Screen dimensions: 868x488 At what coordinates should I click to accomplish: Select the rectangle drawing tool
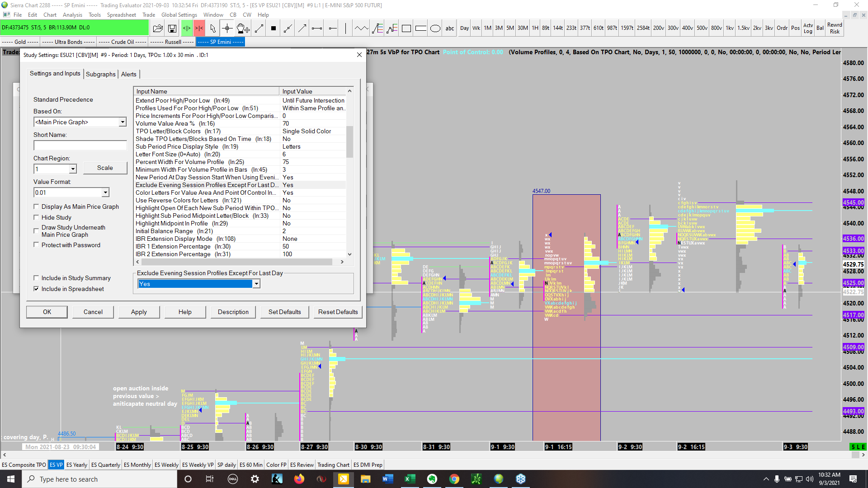(406, 28)
